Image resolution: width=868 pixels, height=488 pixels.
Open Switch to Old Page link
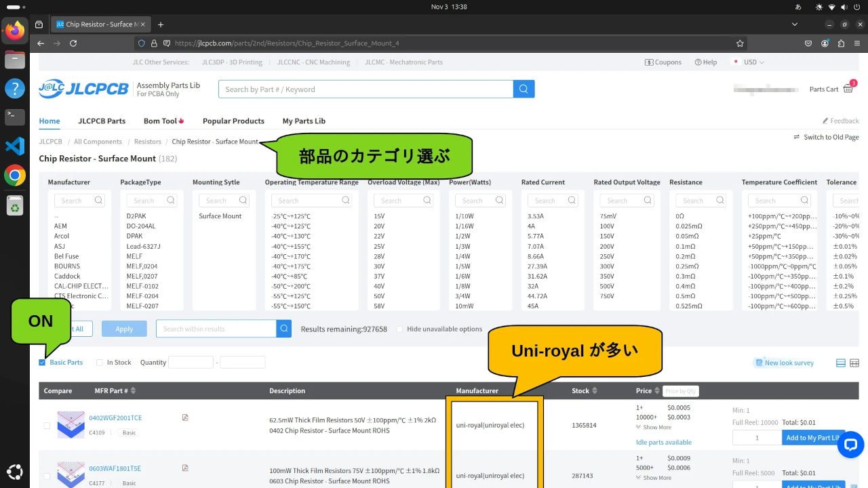[826, 137]
